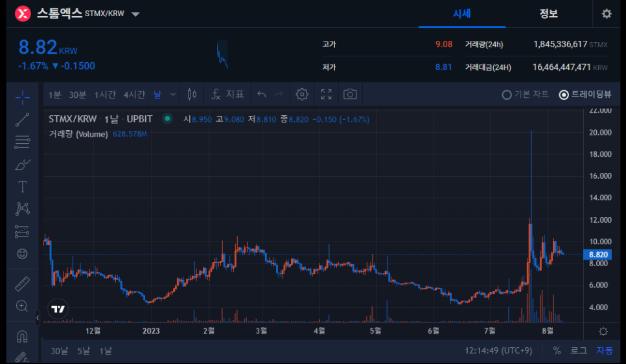Click the 고가 value 9.08
This screenshot has width=626, height=364.
pos(444,44)
